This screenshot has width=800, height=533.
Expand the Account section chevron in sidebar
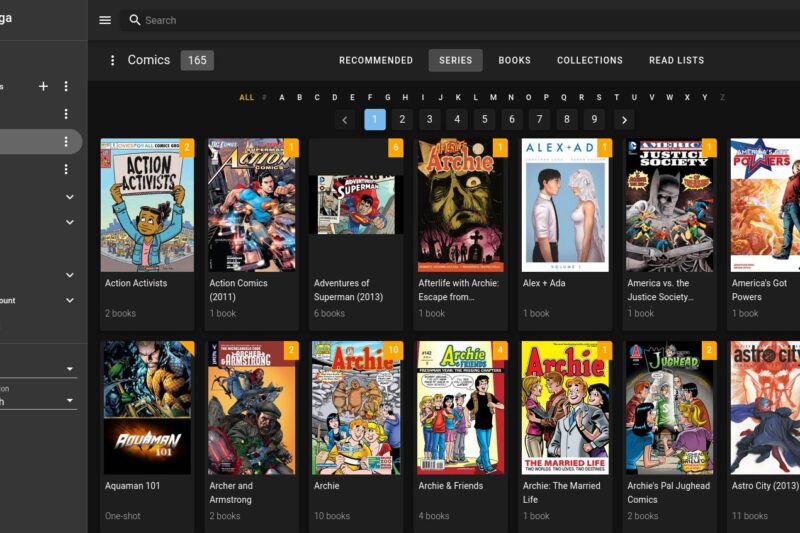click(70, 300)
